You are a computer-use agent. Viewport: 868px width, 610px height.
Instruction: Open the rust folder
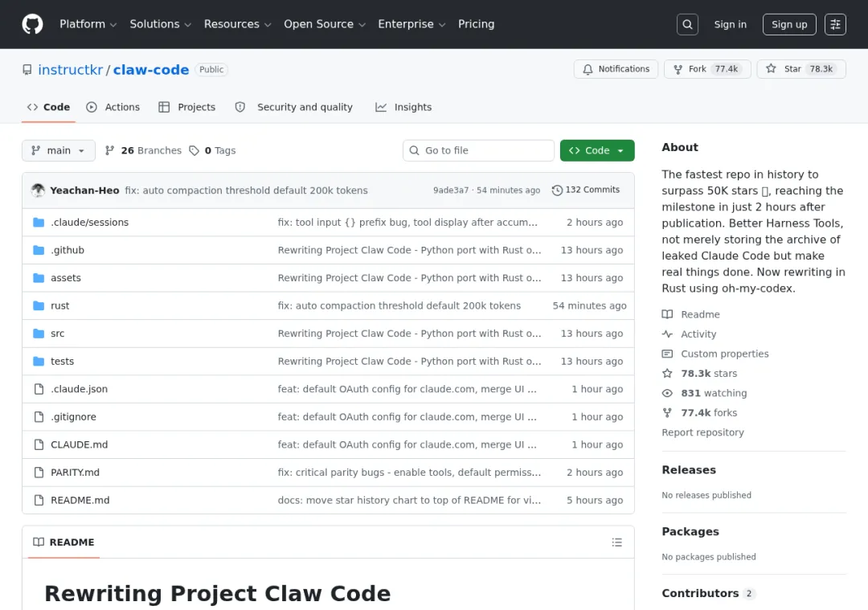(60, 305)
